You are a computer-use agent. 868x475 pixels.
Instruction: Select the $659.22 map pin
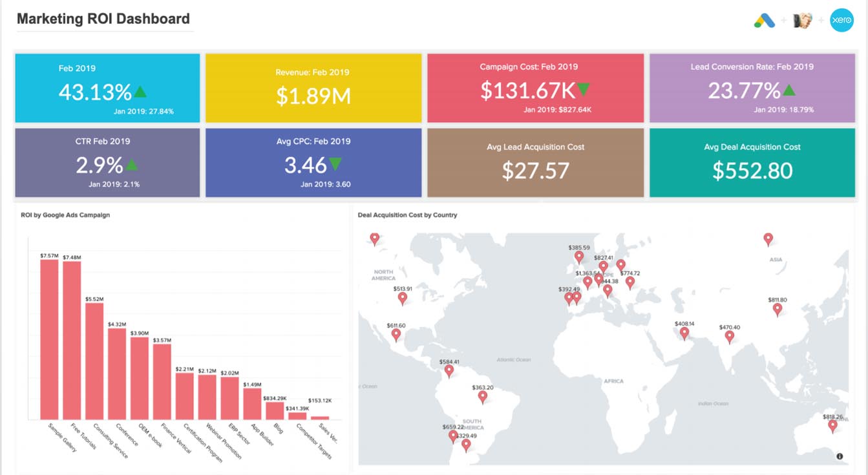(453, 436)
